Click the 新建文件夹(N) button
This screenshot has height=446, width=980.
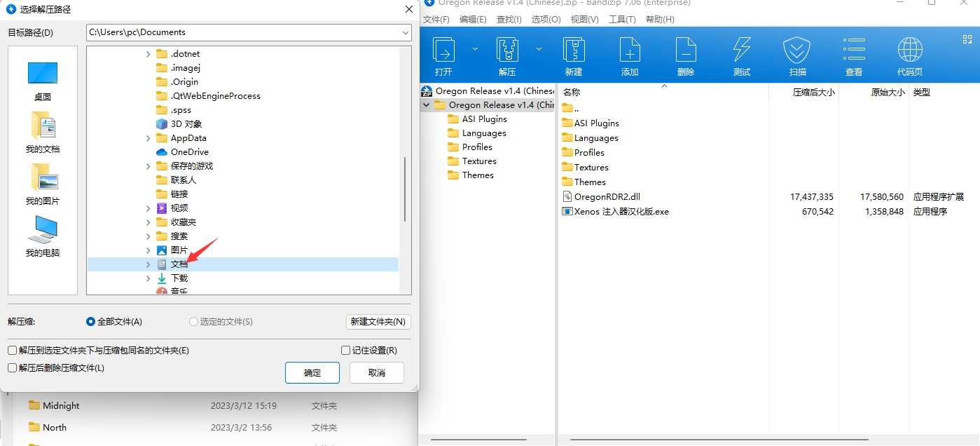click(x=378, y=322)
